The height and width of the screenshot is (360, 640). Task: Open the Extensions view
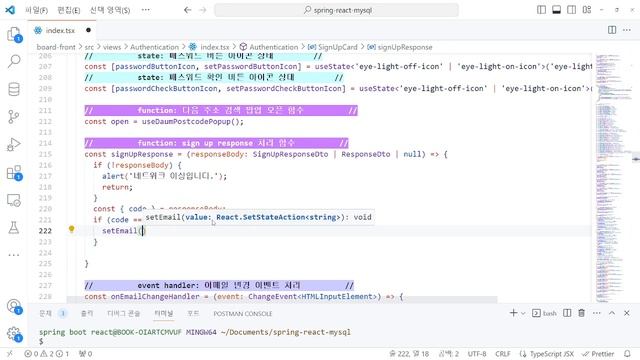tap(14, 172)
